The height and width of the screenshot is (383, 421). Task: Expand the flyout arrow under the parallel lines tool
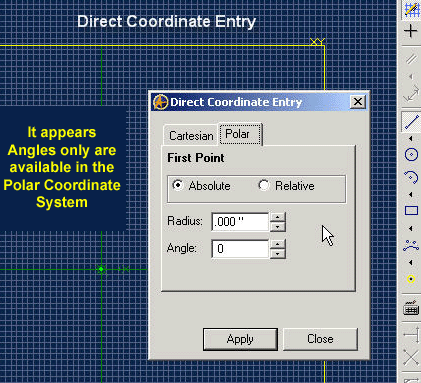[x=411, y=77]
